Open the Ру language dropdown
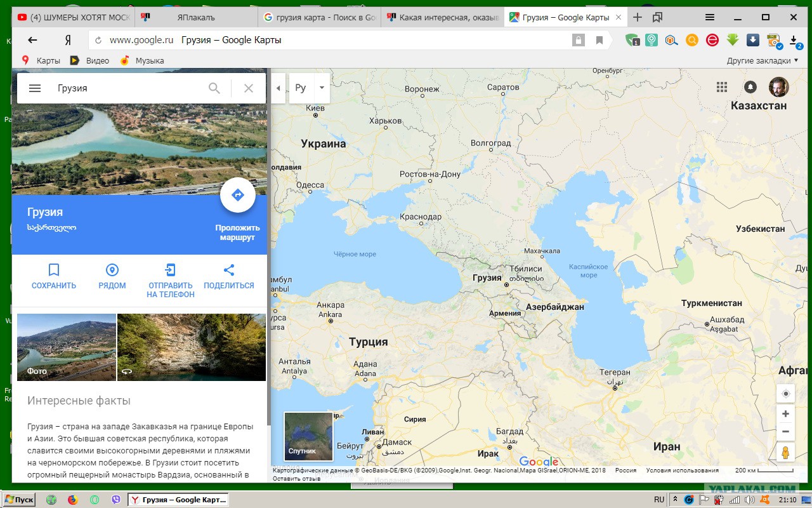Viewport: 812px width, 508px height. (x=322, y=88)
